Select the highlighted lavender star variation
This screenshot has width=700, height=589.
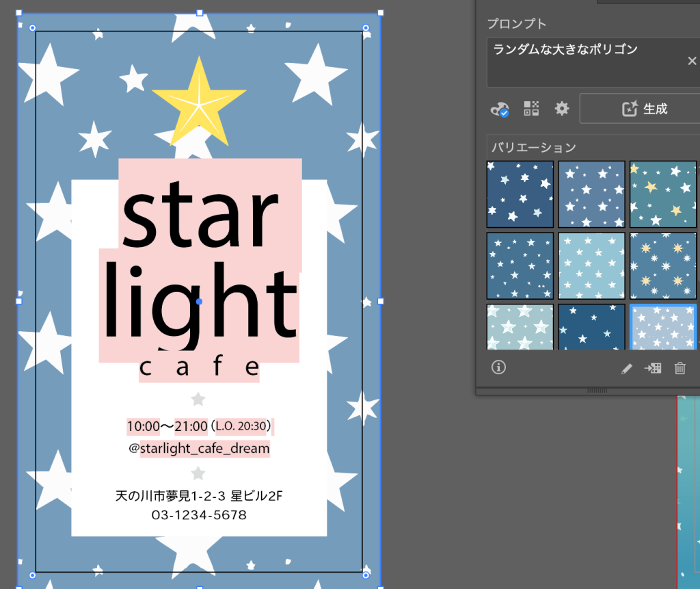tap(662, 327)
